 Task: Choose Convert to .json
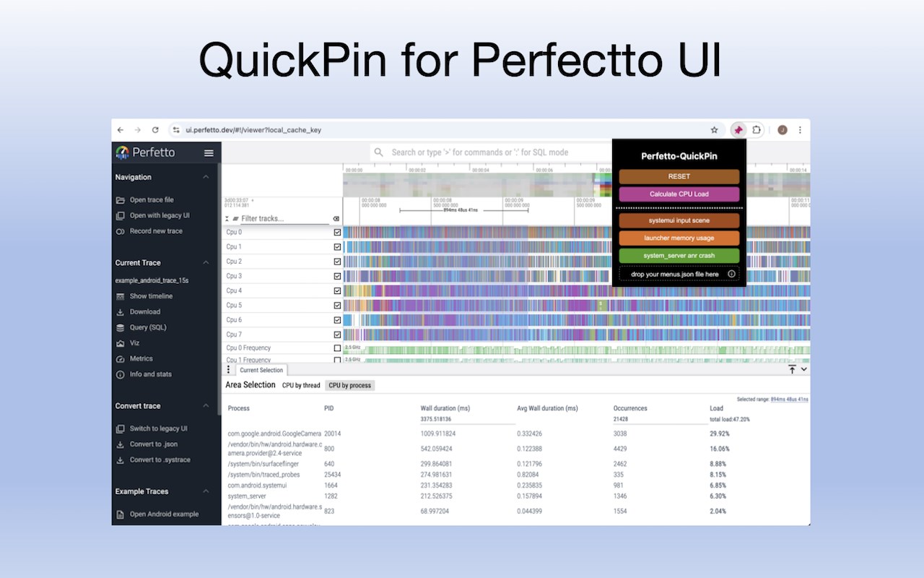153,444
